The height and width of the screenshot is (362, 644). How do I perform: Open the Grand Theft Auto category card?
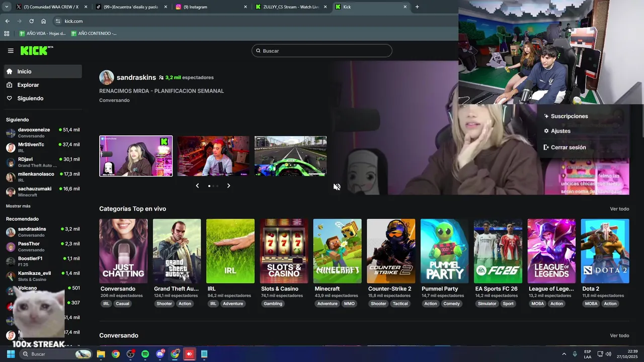click(177, 251)
